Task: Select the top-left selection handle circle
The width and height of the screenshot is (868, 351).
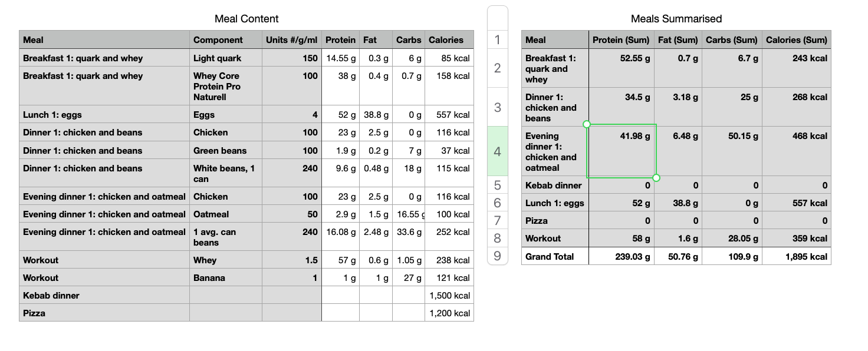Action: tap(586, 124)
